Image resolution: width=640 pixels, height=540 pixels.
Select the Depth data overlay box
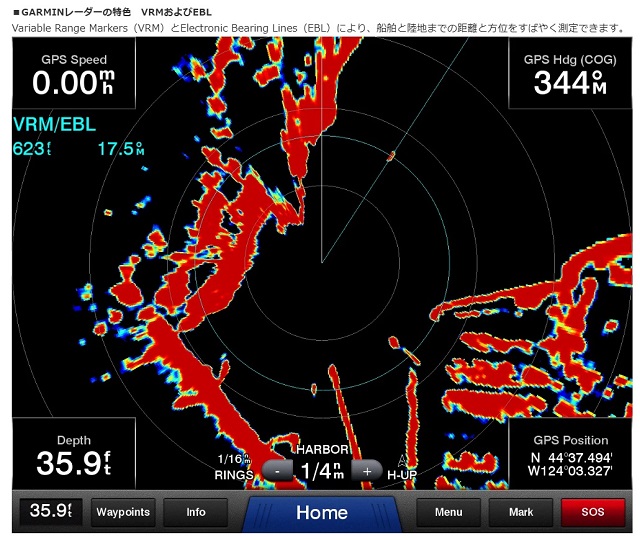(73, 455)
